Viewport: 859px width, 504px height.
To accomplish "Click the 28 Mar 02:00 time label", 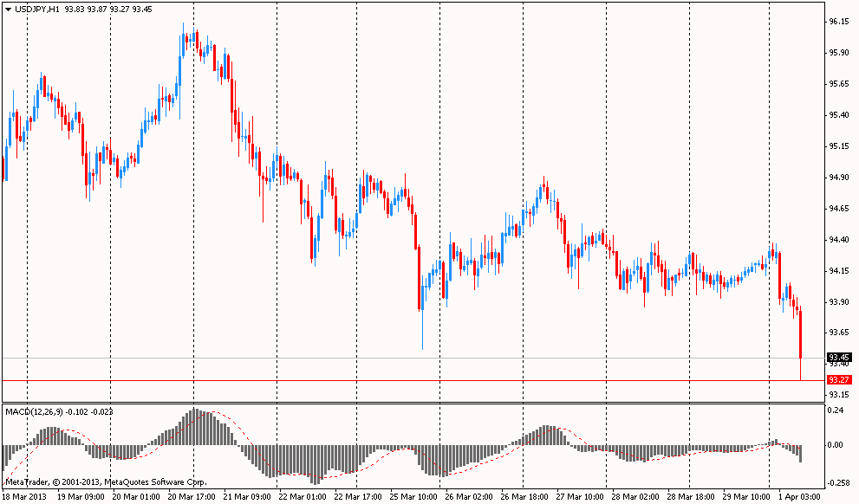I will tap(635, 497).
